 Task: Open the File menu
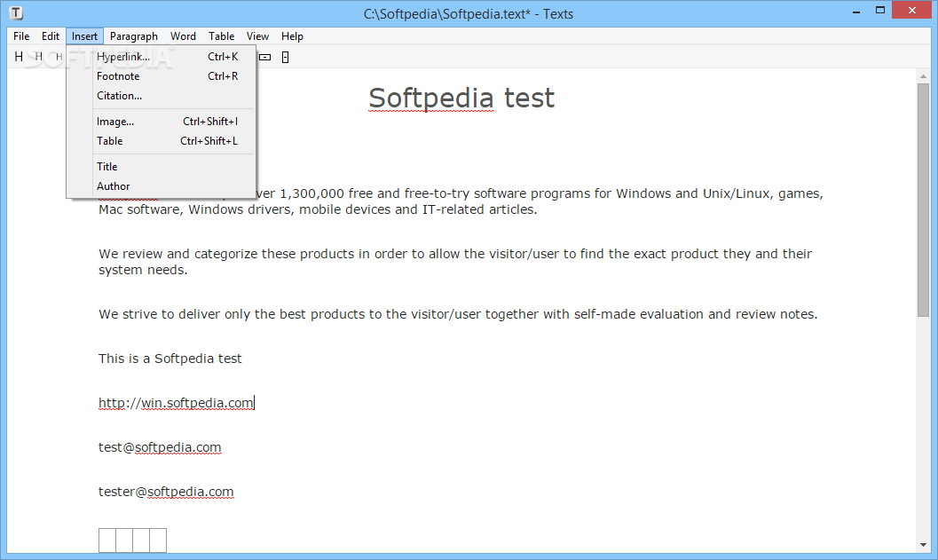click(21, 35)
